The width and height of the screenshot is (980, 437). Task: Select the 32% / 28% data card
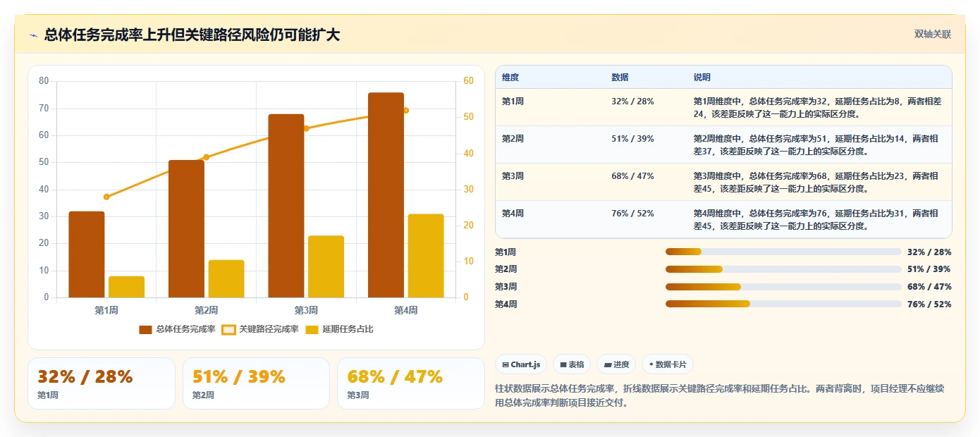[x=102, y=383]
